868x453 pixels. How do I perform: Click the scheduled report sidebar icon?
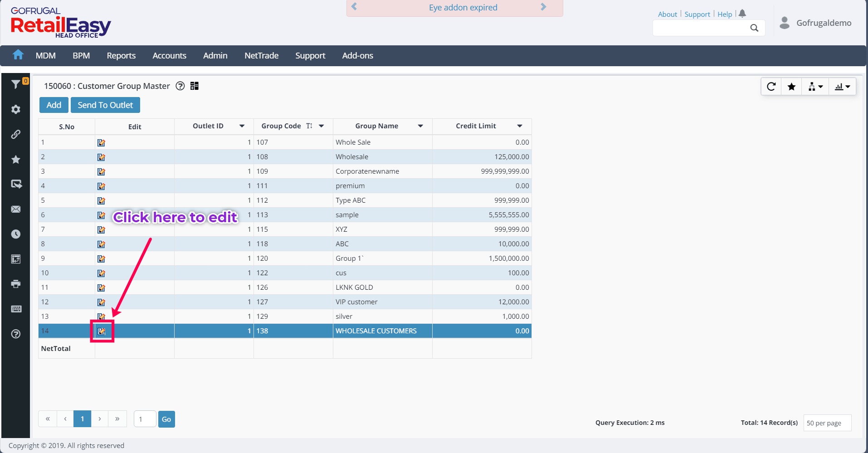coord(16,259)
